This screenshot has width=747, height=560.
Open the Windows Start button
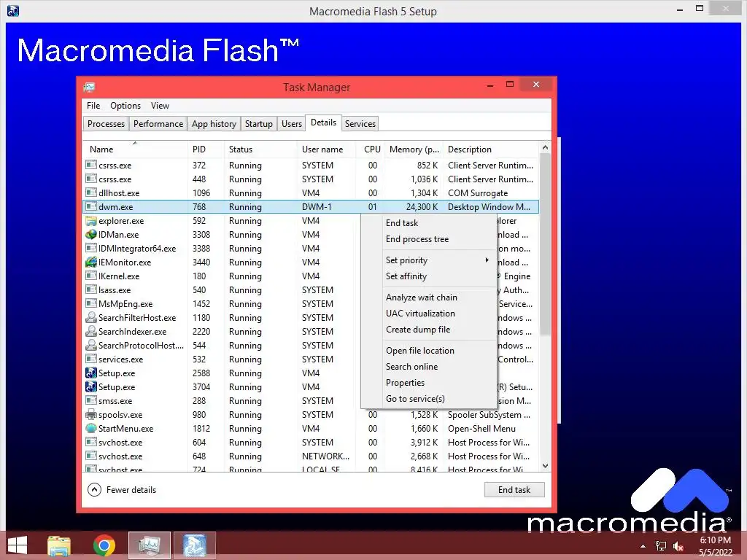(18, 545)
